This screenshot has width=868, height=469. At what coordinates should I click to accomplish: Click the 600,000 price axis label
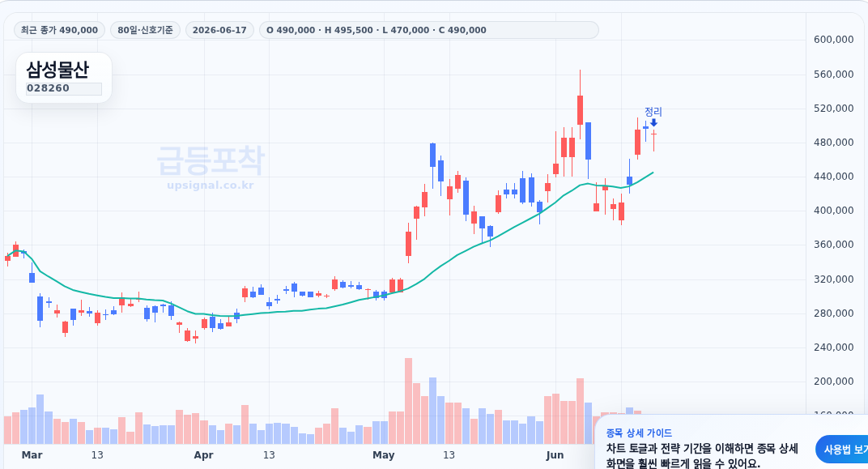[833, 40]
